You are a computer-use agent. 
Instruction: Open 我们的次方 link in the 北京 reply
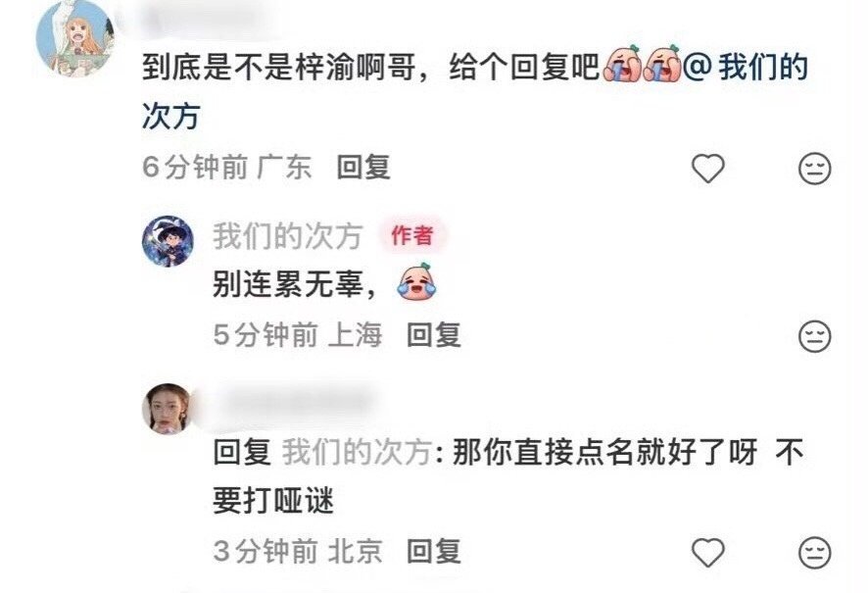coord(357,452)
